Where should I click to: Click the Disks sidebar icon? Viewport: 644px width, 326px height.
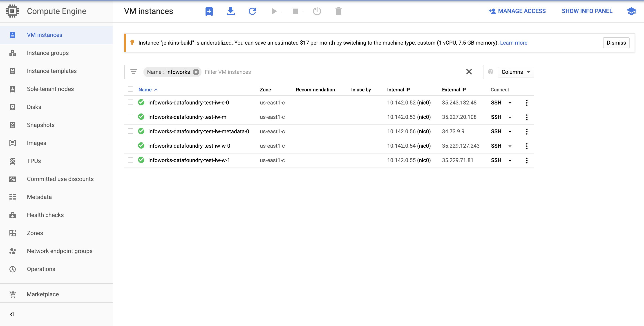click(13, 107)
